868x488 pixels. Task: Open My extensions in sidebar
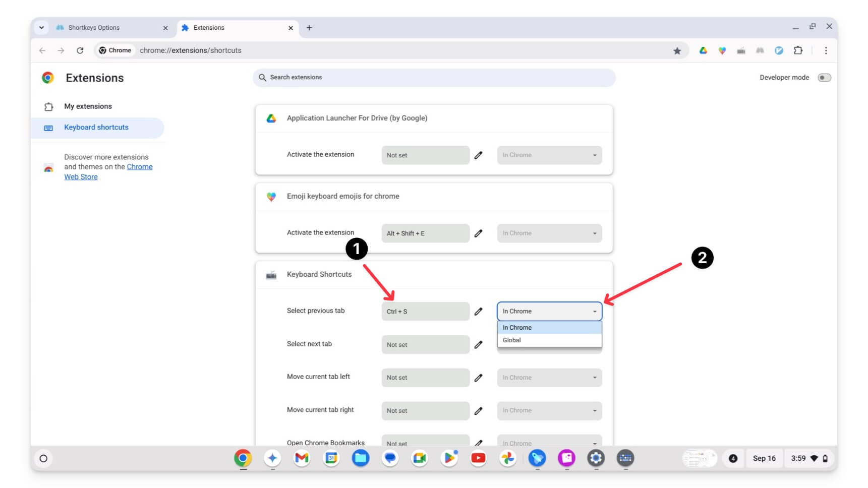point(88,106)
